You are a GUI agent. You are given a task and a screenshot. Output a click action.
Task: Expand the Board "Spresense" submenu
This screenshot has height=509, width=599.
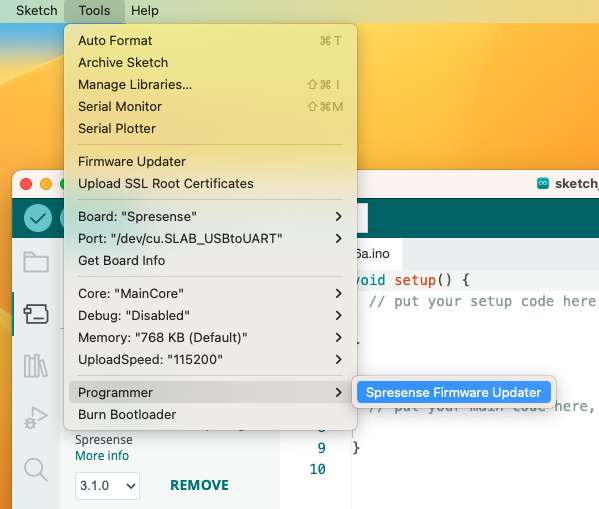(210, 217)
